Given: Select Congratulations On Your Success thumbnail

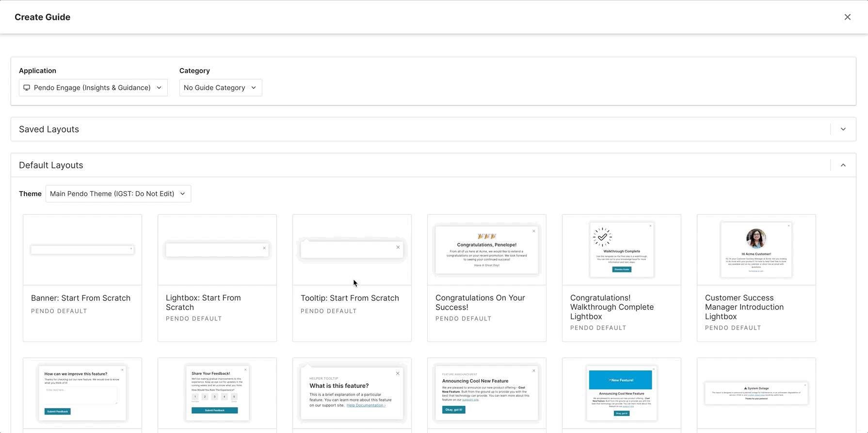Looking at the screenshot, I should point(487,250).
